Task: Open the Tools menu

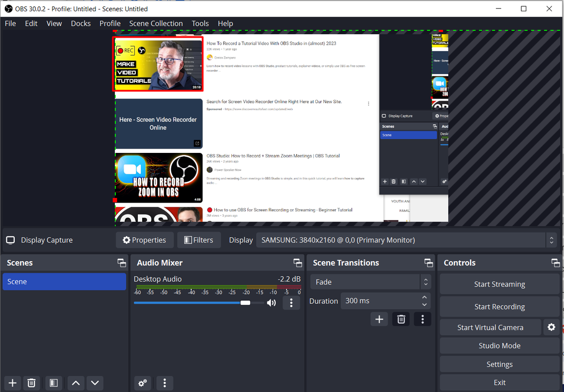Action: [200, 24]
